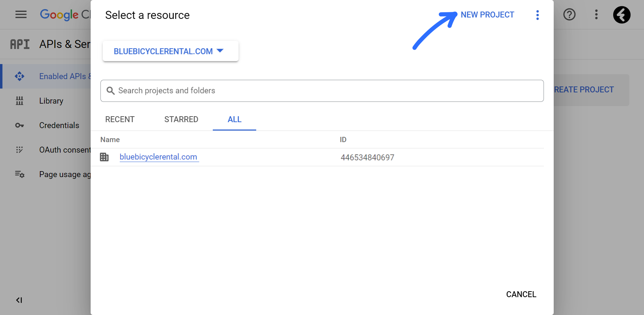Click the Credentials key icon
644x315 pixels.
click(x=20, y=125)
